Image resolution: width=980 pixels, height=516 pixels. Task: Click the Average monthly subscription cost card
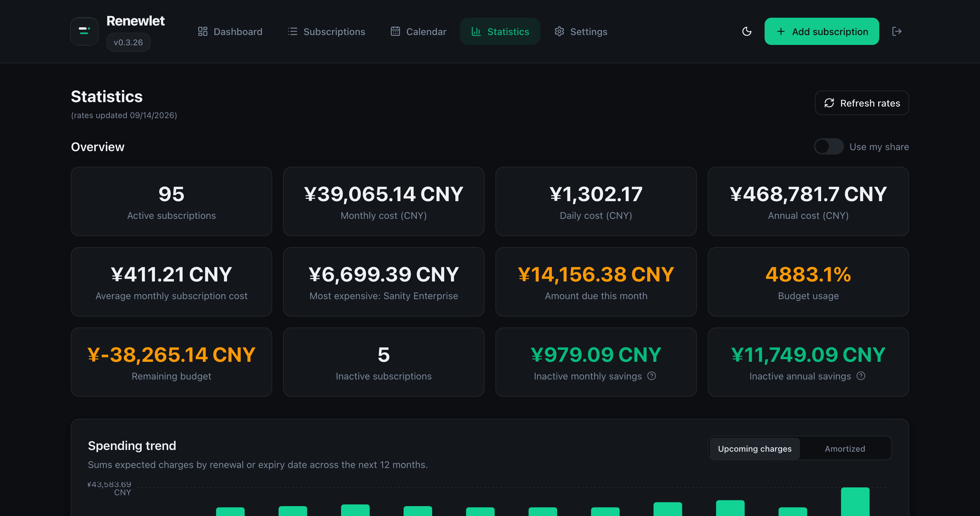tap(171, 281)
